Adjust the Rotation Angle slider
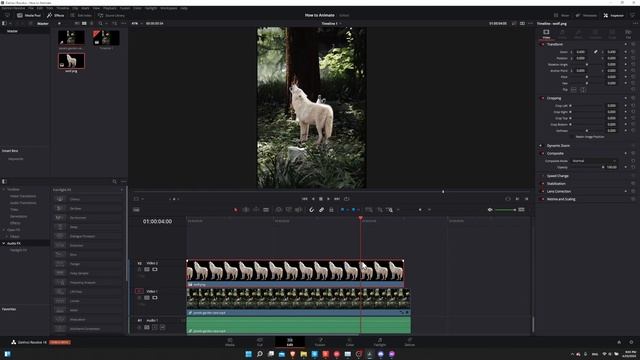 coord(587,64)
